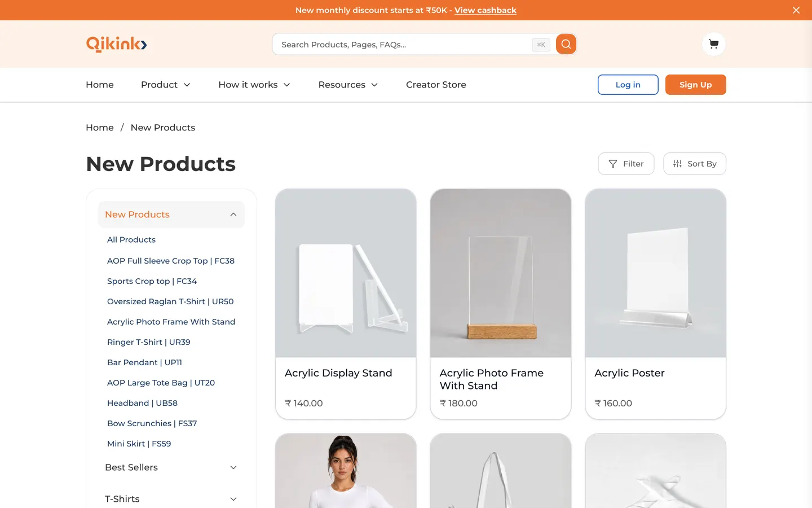Open AOP Full Sleeve Crop Top | FC38
Image resolution: width=812 pixels, height=508 pixels.
pos(171,261)
